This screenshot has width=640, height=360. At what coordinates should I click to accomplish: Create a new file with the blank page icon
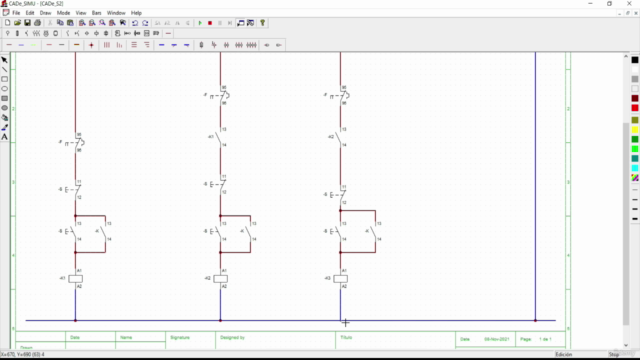coord(7,23)
